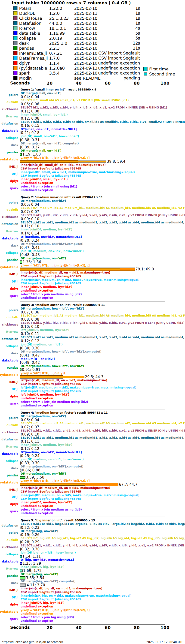Click the 1.19; 1.03 pandas timing in Query 1

tap(31, 154)
